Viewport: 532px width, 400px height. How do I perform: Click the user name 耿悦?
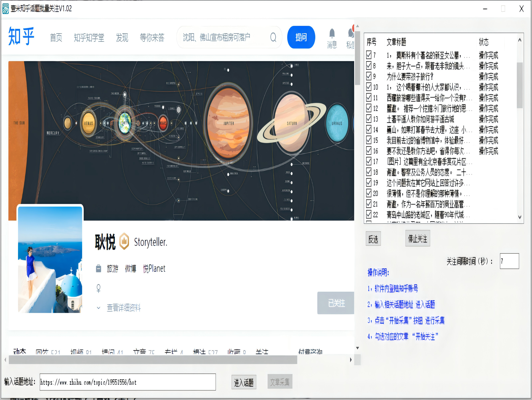105,242
